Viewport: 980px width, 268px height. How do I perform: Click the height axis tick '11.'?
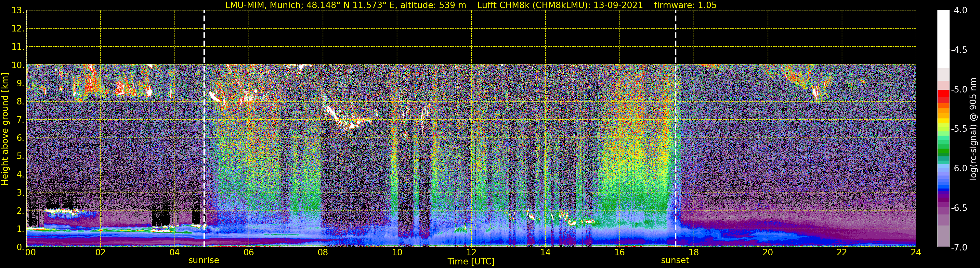click(x=18, y=47)
